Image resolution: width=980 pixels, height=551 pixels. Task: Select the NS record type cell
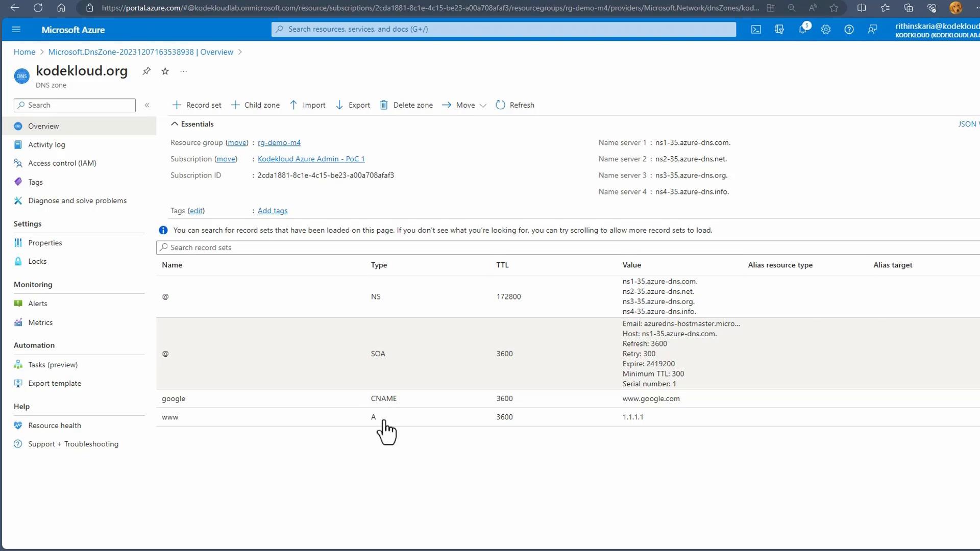click(376, 296)
